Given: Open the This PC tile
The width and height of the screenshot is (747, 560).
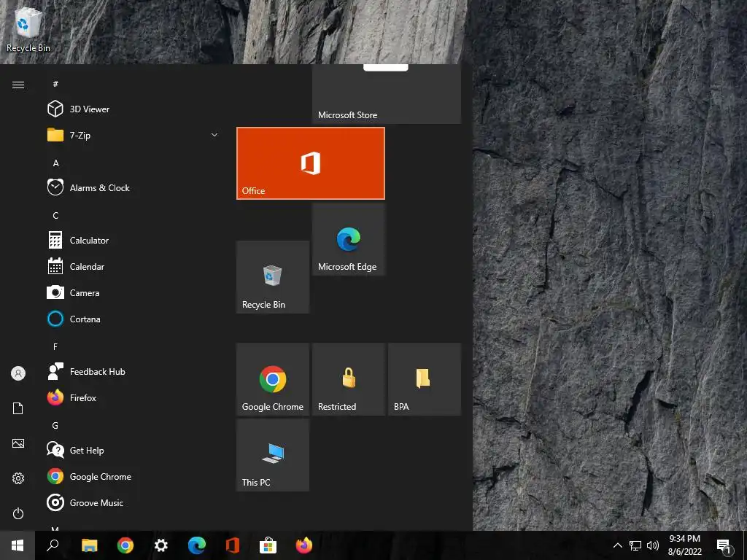Looking at the screenshot, I should click(273, 455).
